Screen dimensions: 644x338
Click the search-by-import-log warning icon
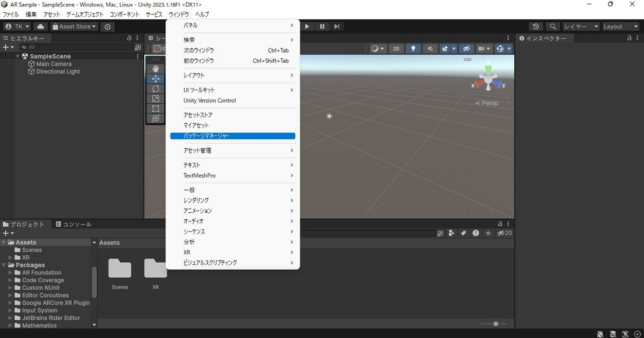(475, 233)
